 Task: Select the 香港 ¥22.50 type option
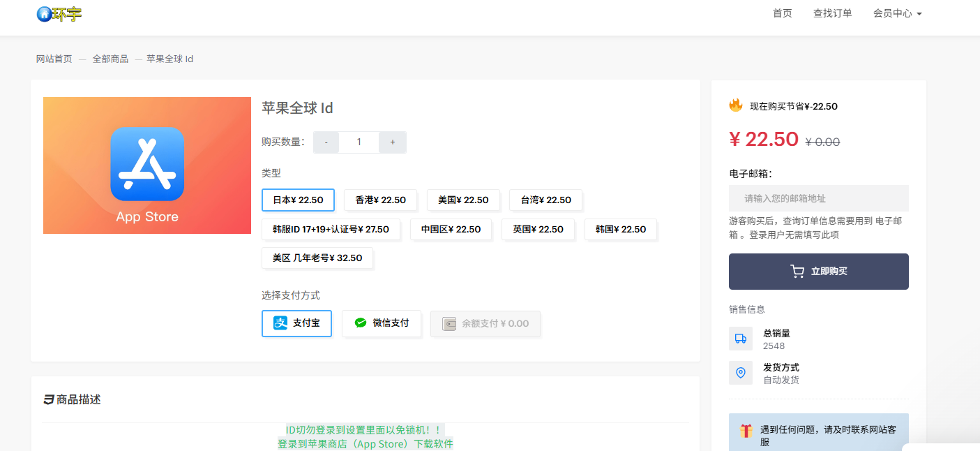point(381,200)
